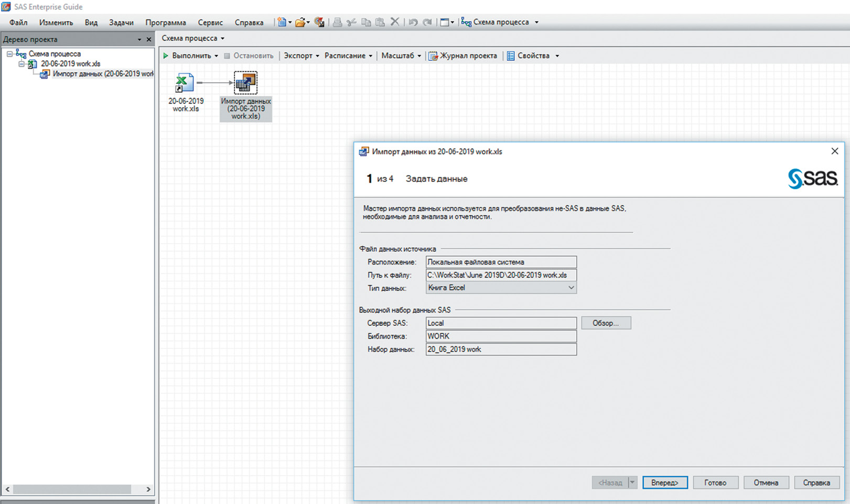Open the New item dropdown arrow
Screen dimensions: 850x504
[290, 22]
